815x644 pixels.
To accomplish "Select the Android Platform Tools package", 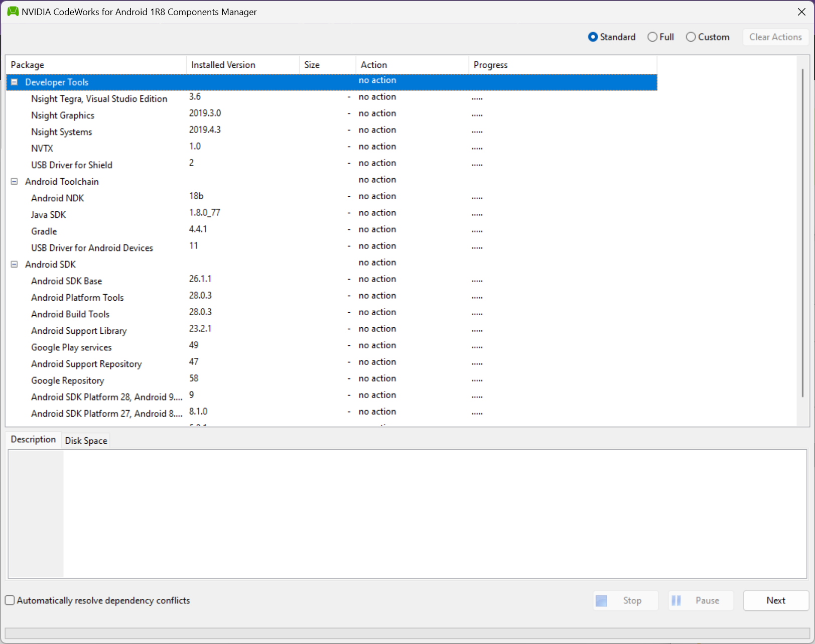I will coord(77,298).
